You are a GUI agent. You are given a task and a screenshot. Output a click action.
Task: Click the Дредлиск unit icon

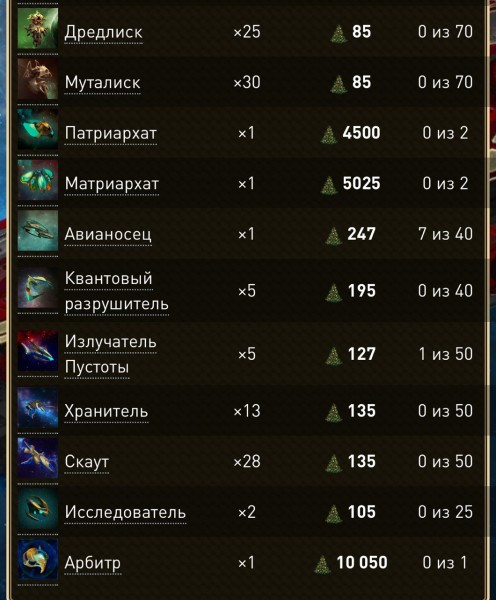38,29
